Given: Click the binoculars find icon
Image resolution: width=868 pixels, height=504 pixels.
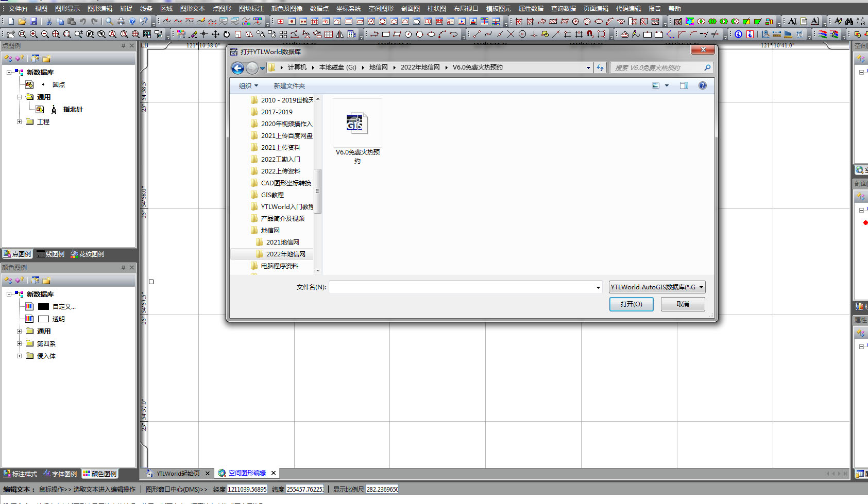Looking at the screenshot, I should coord(849,21).
